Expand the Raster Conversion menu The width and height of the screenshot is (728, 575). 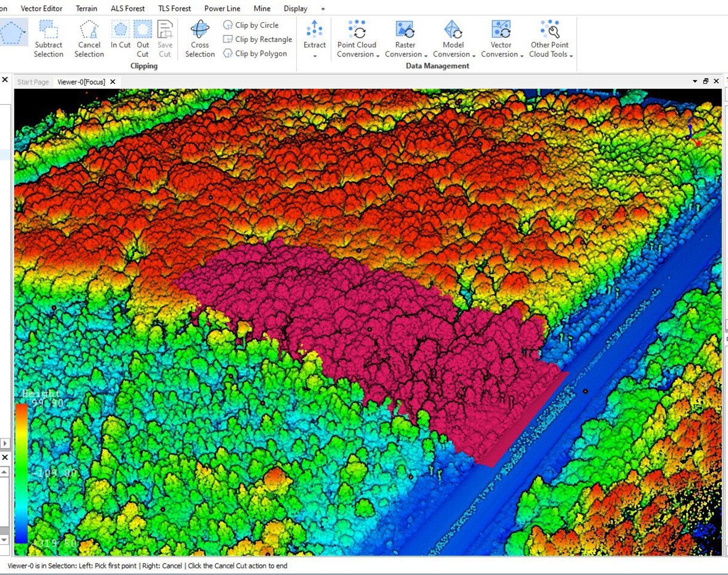(405, 40)
